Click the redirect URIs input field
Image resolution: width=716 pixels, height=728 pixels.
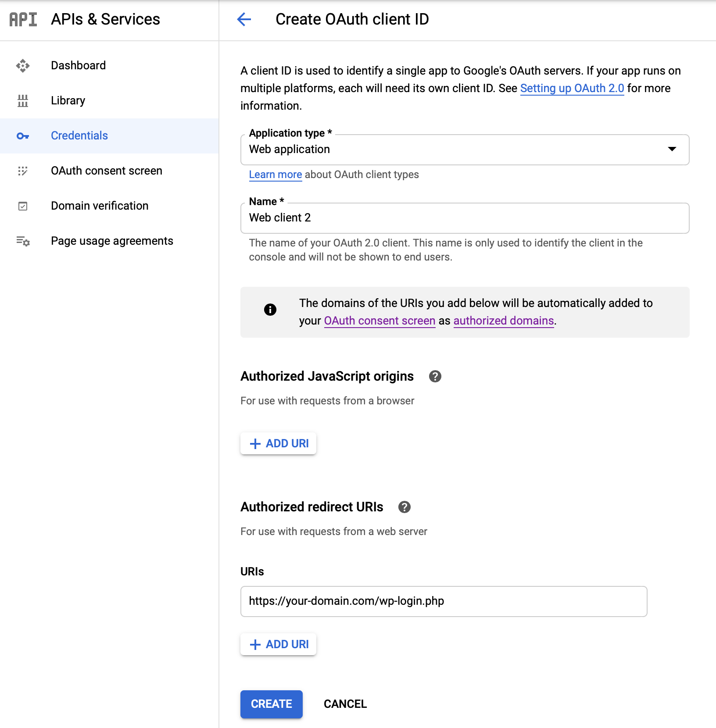coord(444,601)
